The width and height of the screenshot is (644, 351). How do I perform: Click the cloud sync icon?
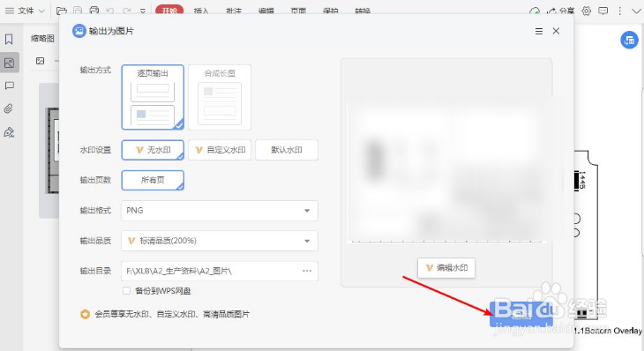pos(535,11)
